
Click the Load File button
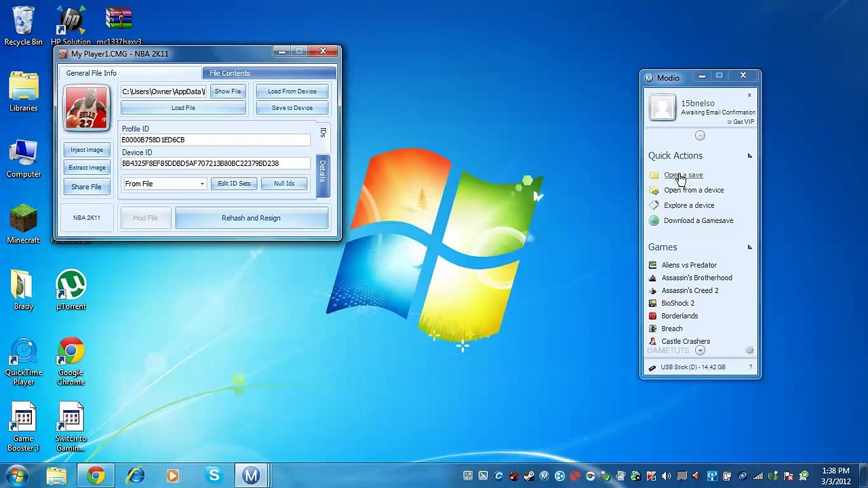[x=183, y=108]
